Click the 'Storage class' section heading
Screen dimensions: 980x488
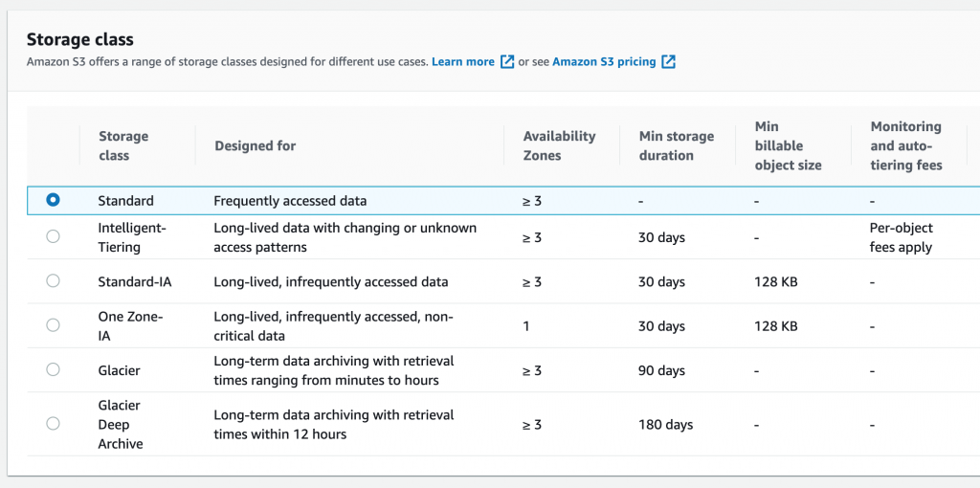[x=80, y=40]
